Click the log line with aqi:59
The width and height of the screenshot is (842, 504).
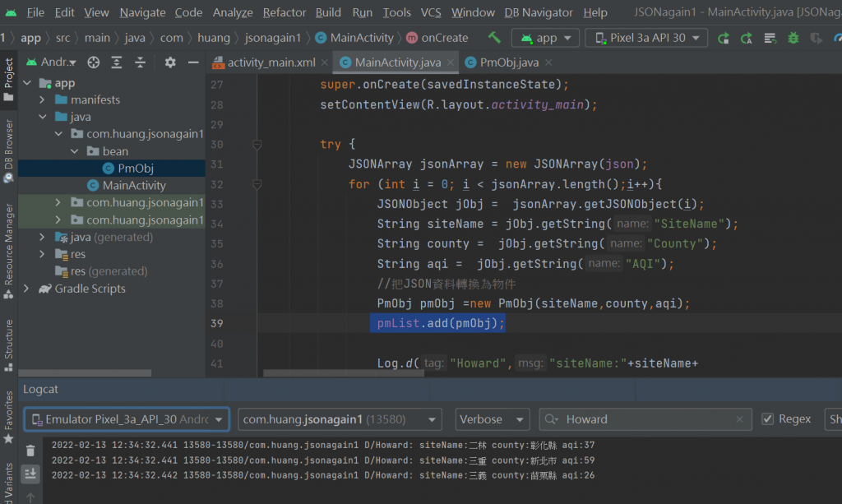pos(323,460)
